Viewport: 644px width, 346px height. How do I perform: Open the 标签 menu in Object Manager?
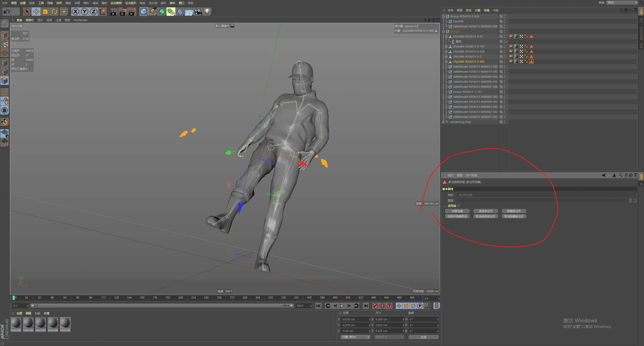[x=487, y=10]
